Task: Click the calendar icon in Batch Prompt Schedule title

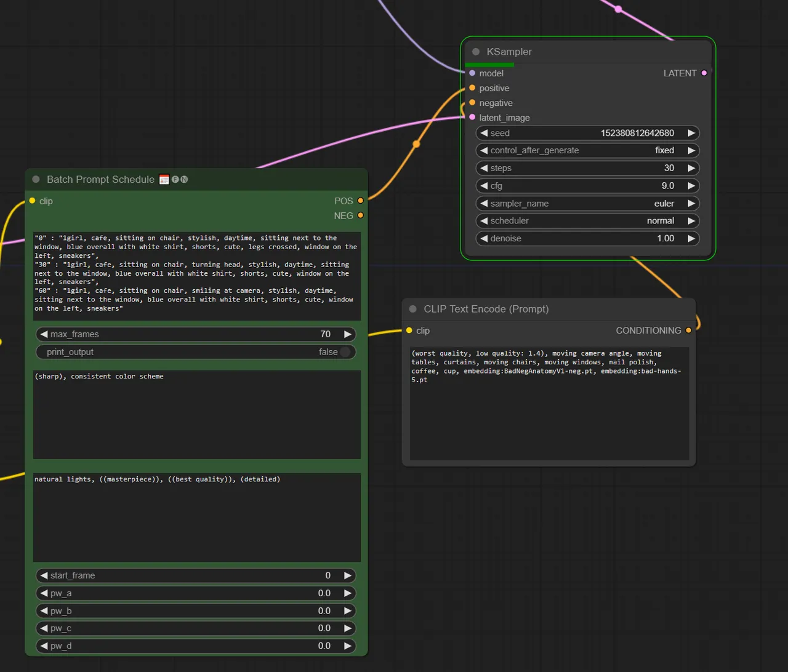Action: coord(164,180)
